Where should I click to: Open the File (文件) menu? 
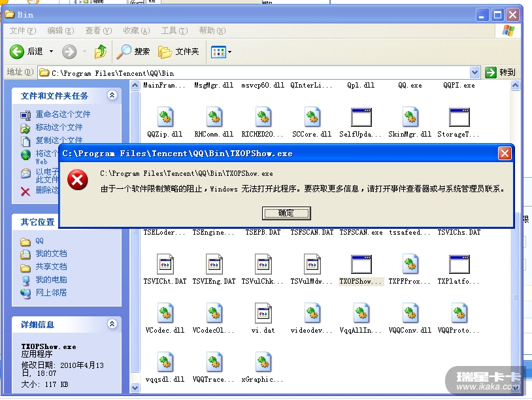click(23, 31)
